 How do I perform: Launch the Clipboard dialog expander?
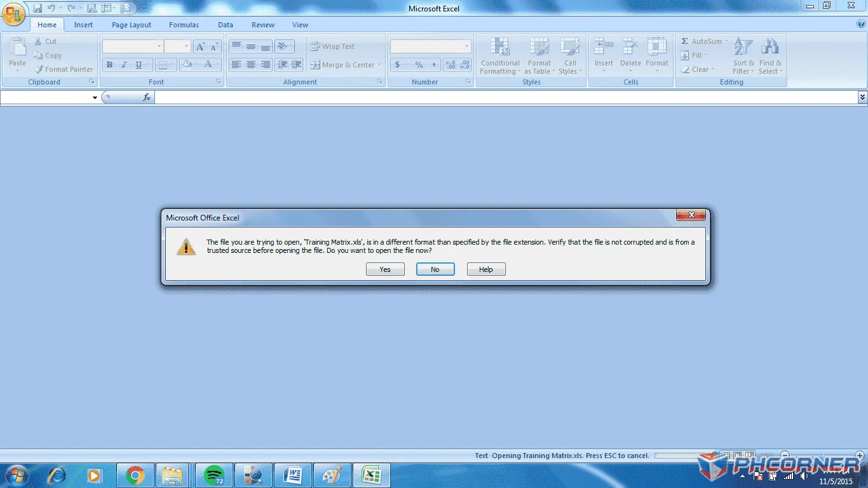click(92, 82)
